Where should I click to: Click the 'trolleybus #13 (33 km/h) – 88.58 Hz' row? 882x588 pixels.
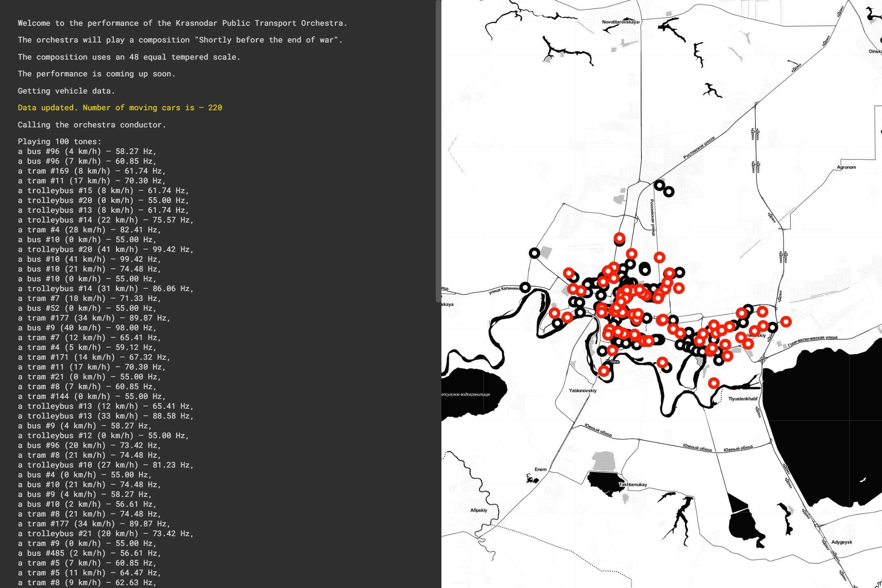[106, 416]
